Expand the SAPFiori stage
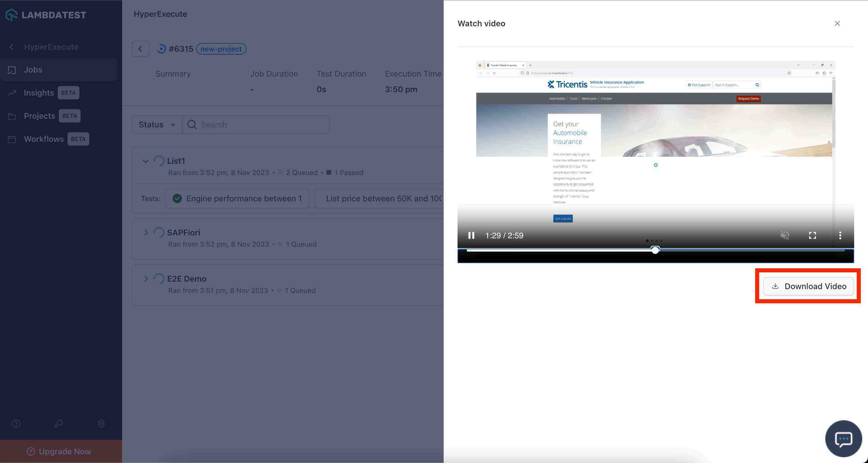The width and height of the screenshot is (868, 463). click(145, 233)
